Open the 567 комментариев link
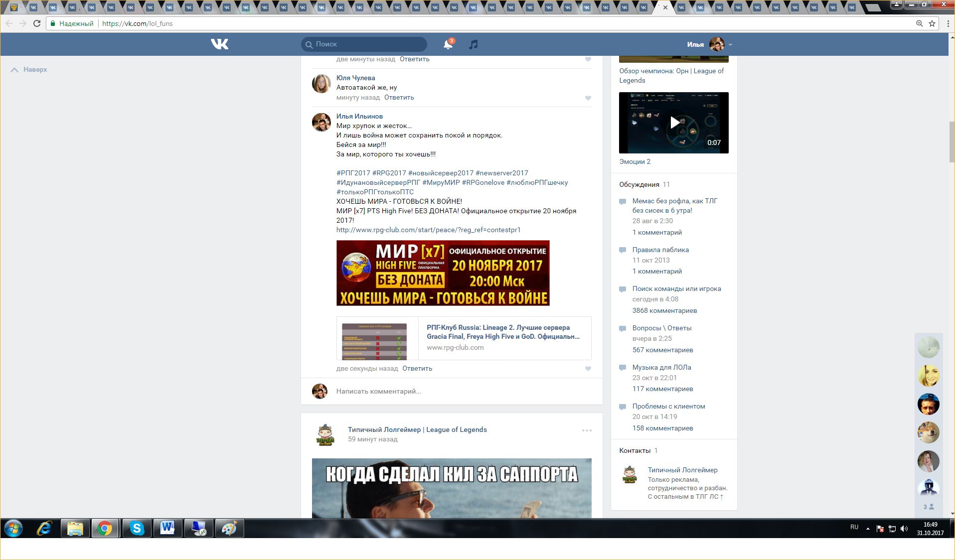955x560 pixels. tap(662, 350)
